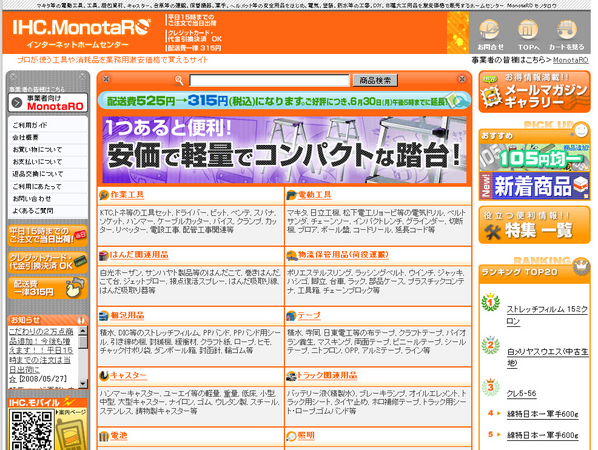Close search panel with right X button
598x450 pixels.
[462, 79]
